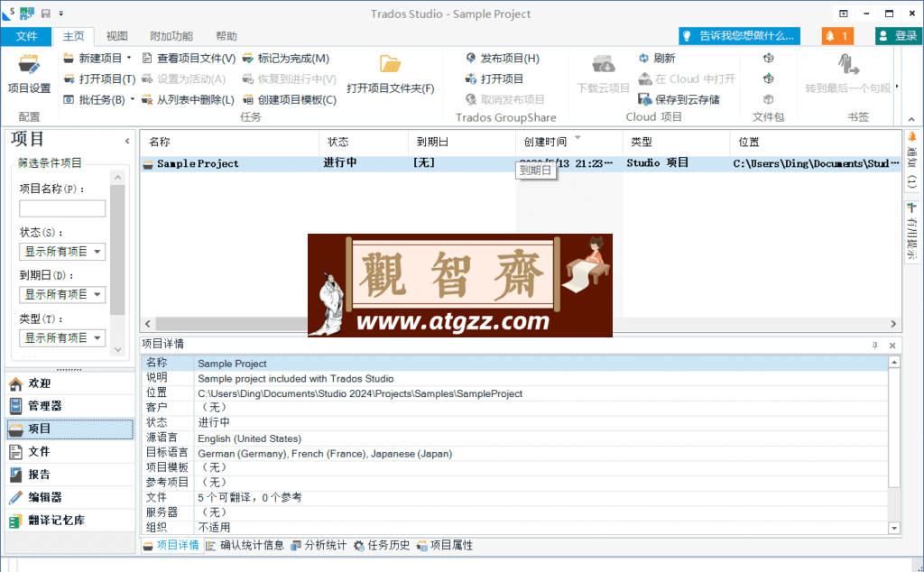Screen dimensions: 924x572
Task: Click notification bell with count 1
Action: point(836,36)
